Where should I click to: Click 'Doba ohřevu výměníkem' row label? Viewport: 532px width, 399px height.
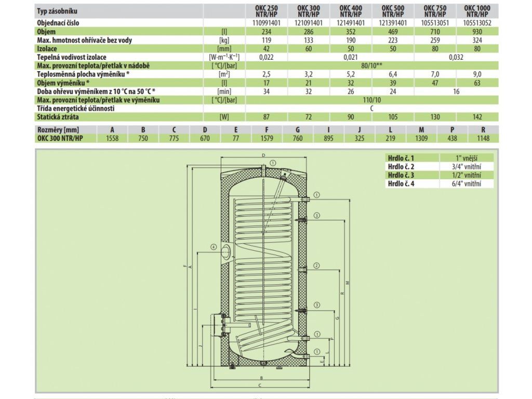click(x=96, y=91)
